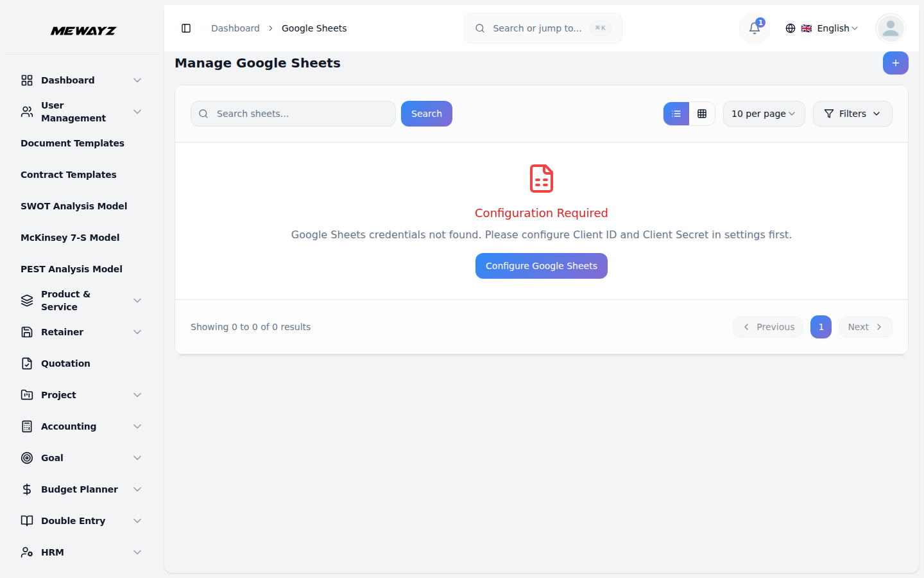
Task: Open the globe language icon
Action: pos(790,28)
